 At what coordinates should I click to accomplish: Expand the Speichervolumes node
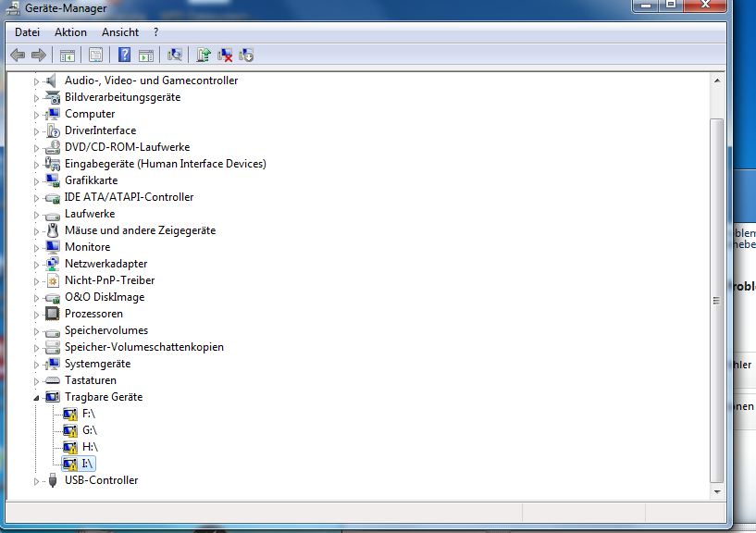36,331
